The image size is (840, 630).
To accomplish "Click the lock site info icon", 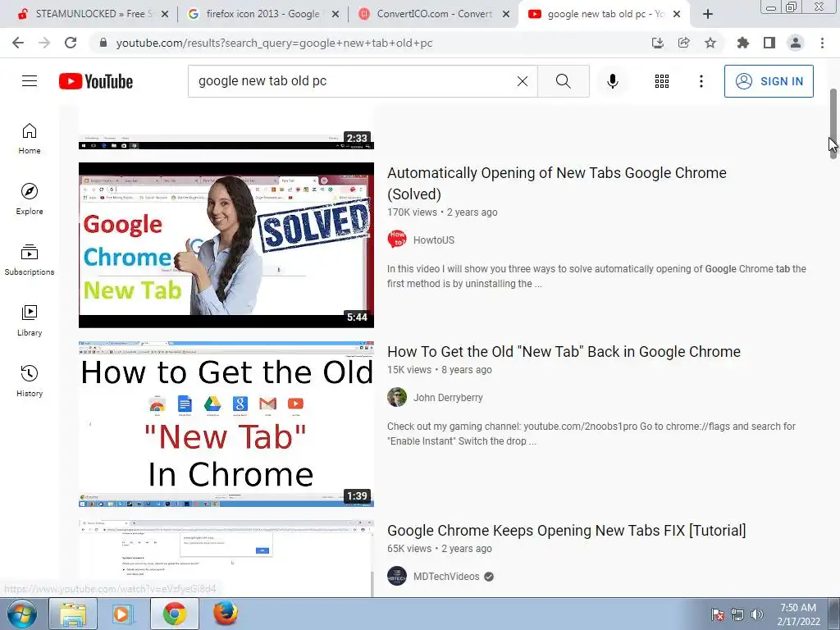I will click(x=103, y=43).
